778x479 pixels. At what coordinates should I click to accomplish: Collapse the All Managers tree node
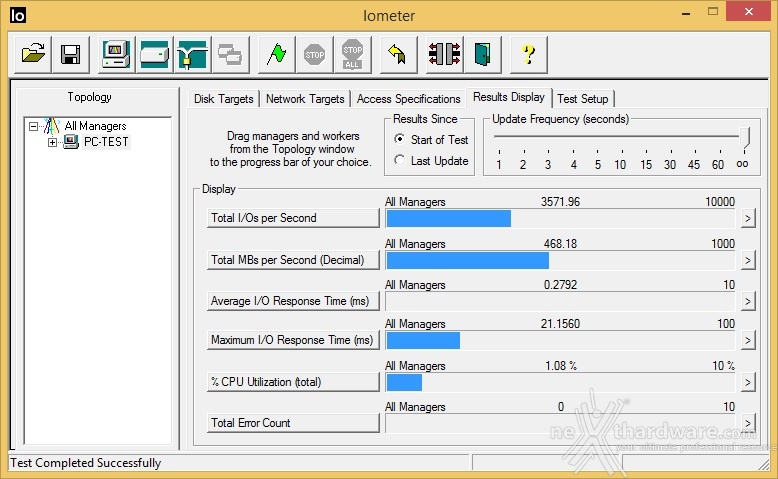[33, 126]
